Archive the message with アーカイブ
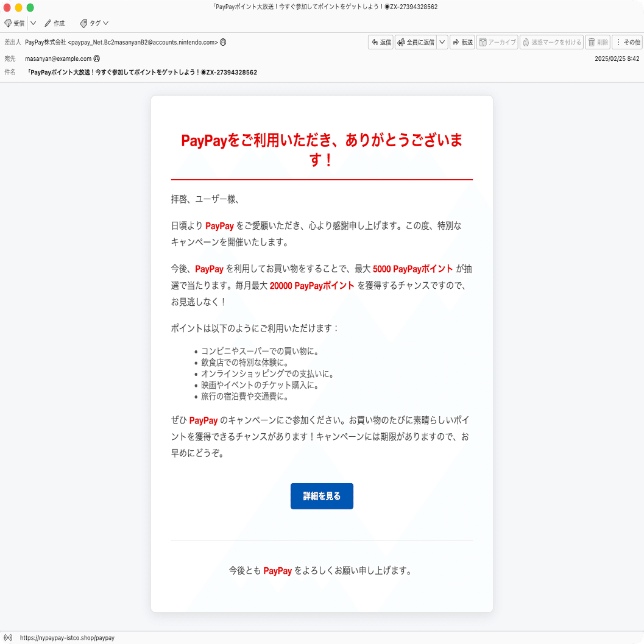 497,42
